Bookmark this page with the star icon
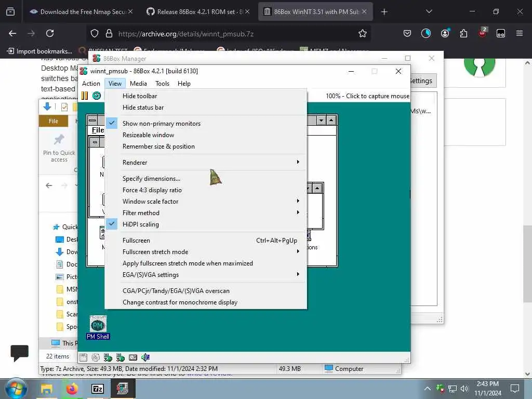 click(x=362, y=33)
